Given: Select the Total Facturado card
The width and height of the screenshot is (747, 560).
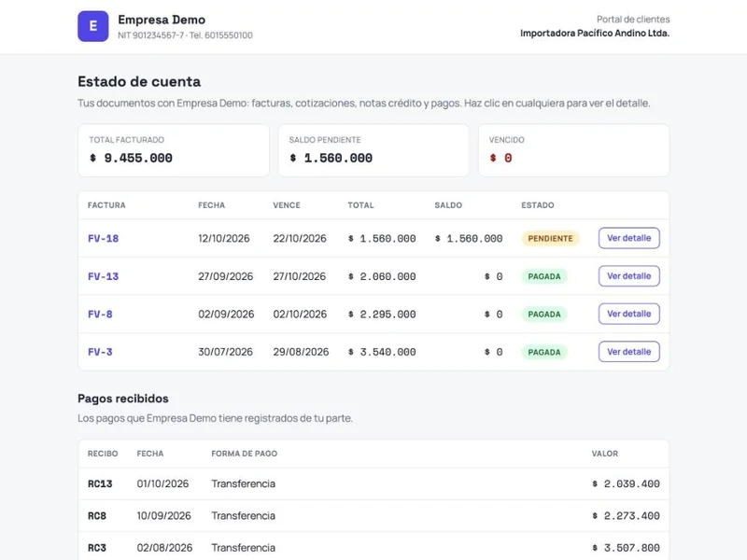Looking at the screenshot, I should [x=174, y=150].
